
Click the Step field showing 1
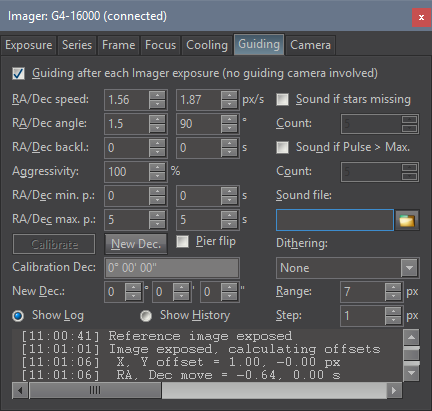point(363,316)
